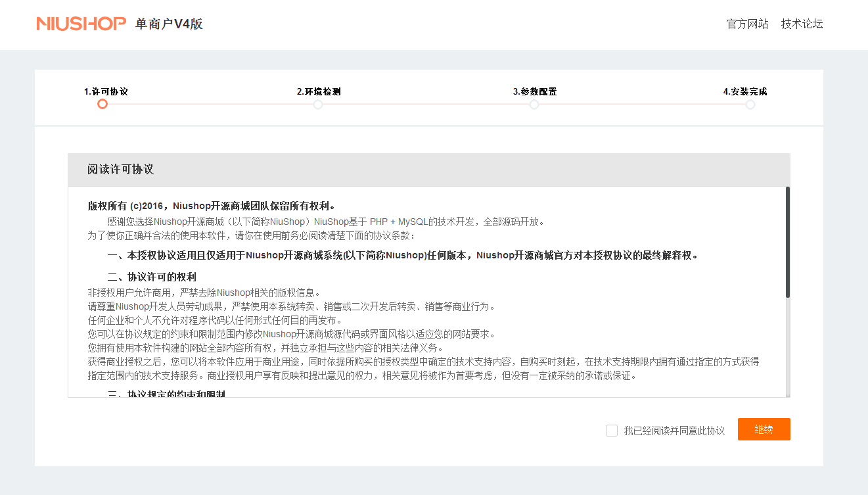
Task: Click the NIUSHOP logo
Action: click(81, 24)
